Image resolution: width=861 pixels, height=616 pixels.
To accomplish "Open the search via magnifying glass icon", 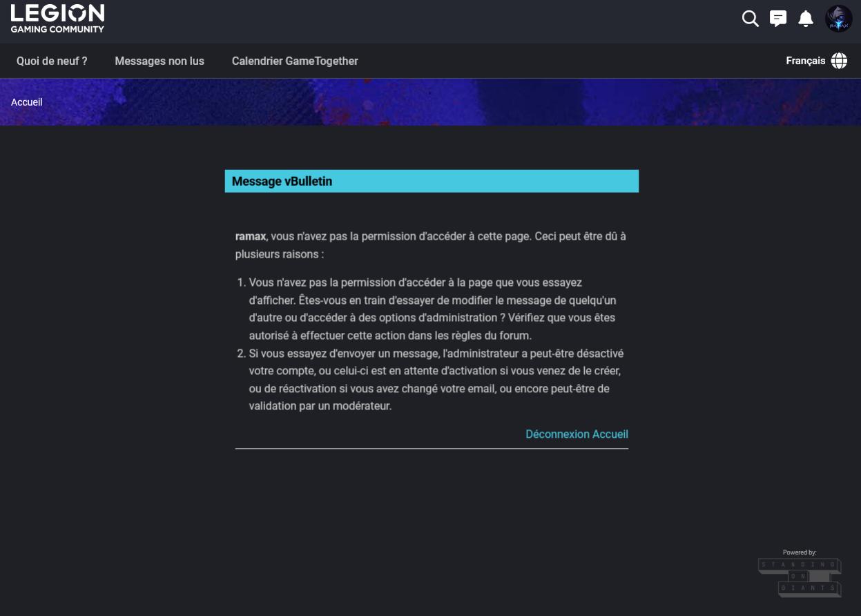I will 751,19.
